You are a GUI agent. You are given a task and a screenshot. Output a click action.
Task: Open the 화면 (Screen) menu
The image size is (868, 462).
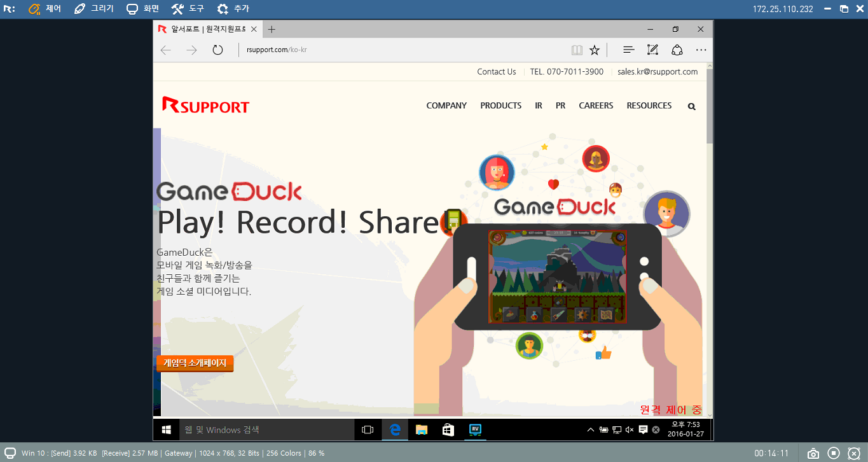pos(142,9)
